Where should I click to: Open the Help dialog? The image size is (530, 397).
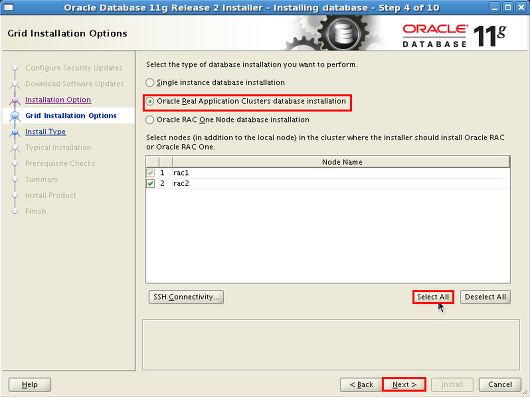click(x=29, y=384)
